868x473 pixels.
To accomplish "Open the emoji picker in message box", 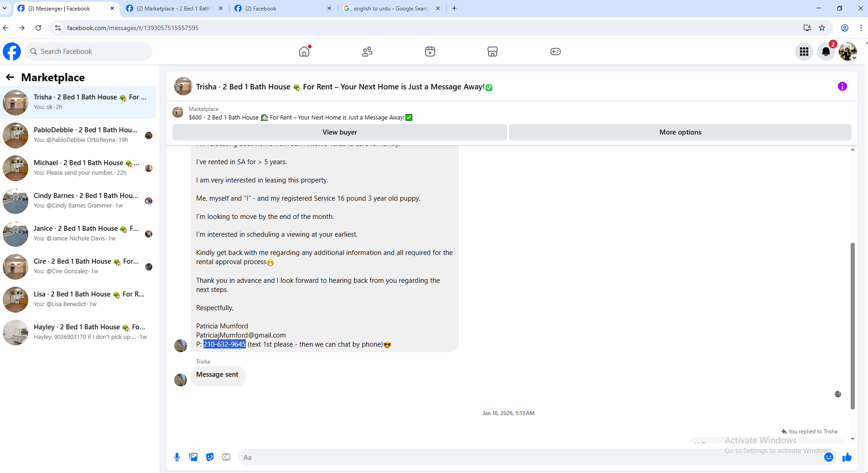I will coord(829,457).
